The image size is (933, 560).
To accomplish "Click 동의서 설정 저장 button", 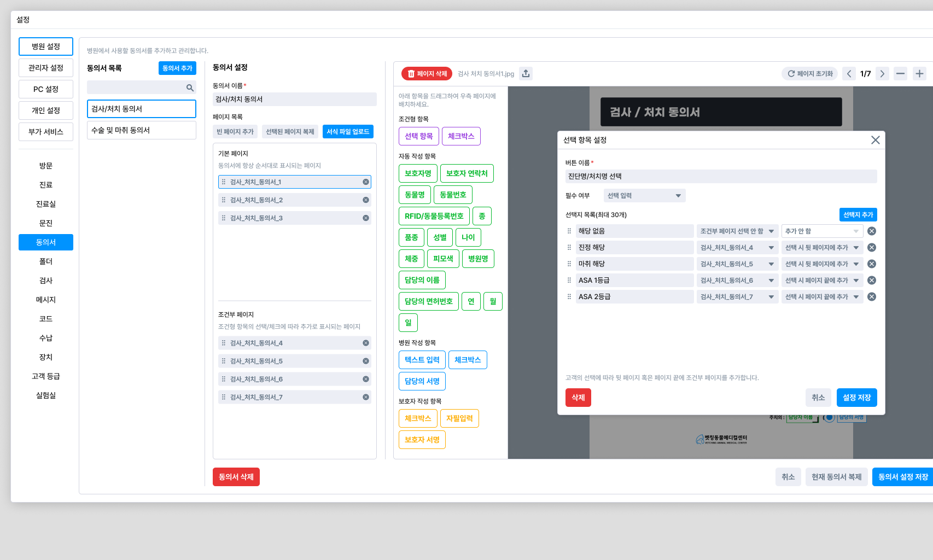I will pos(903,477).
